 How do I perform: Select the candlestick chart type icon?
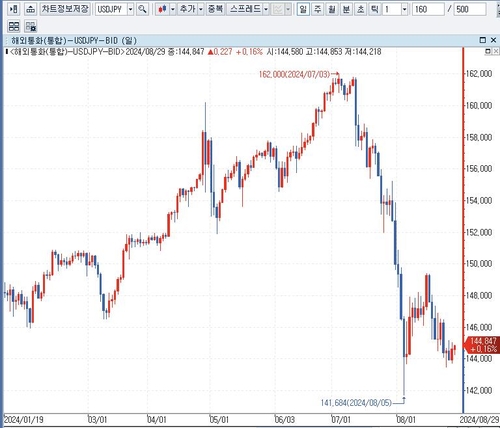(x=162, y=9)
